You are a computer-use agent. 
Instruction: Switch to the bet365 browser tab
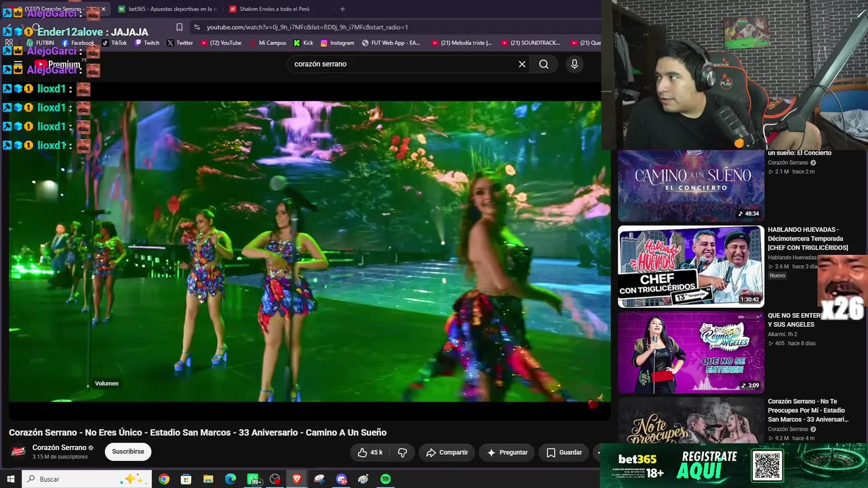(x=167, y=9)
